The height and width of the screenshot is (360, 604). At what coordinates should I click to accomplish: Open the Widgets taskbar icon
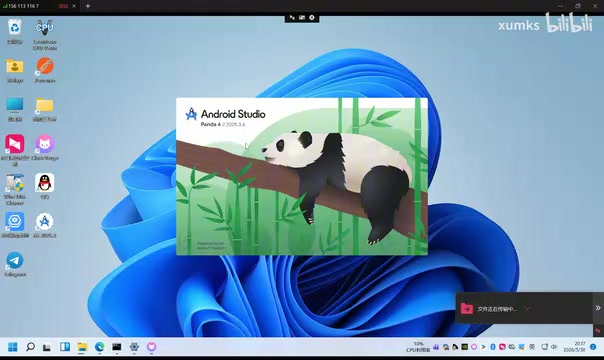[x=65, y=347]
